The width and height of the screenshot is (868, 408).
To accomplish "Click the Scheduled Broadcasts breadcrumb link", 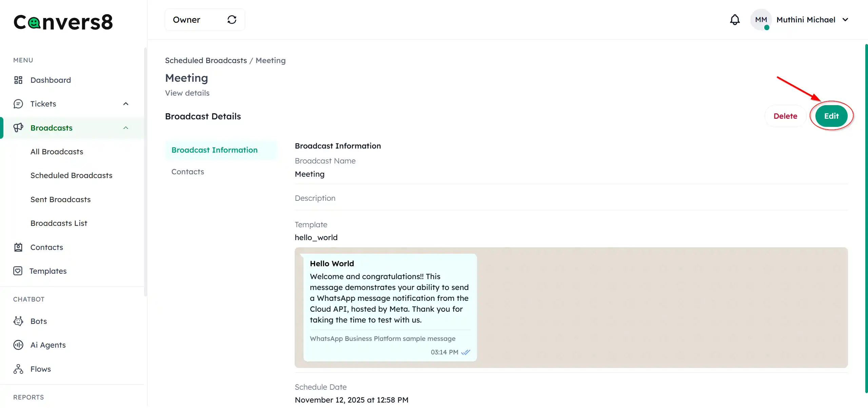I will tap(206, 60).
